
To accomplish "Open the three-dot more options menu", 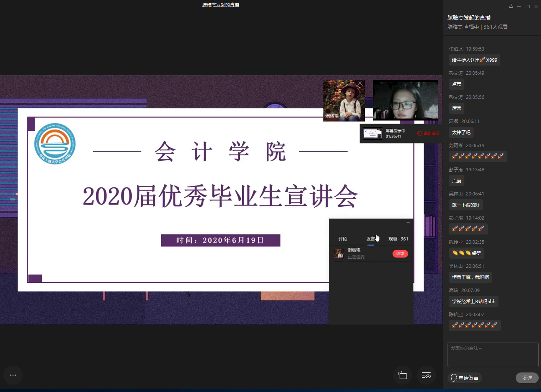I will coord(13,375).
